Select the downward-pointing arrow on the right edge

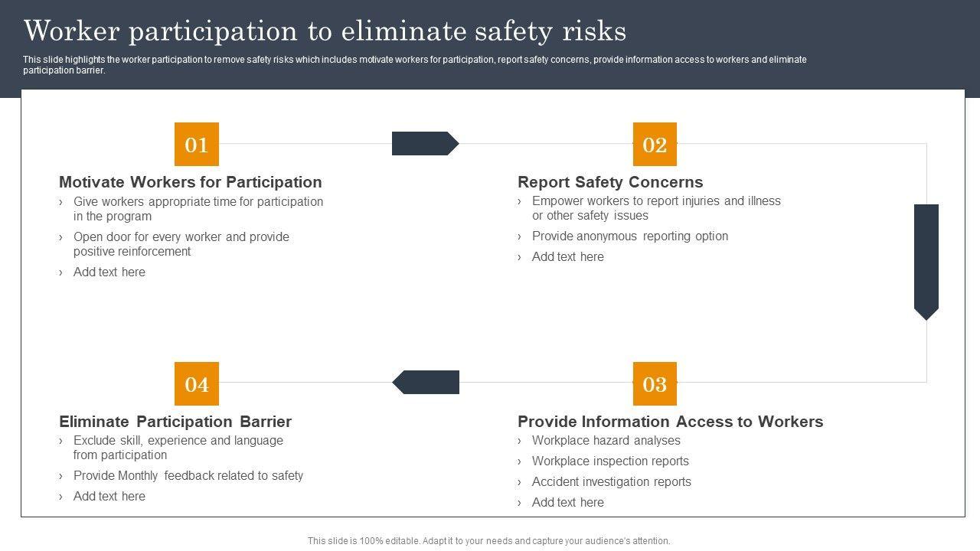click(926, 262)
